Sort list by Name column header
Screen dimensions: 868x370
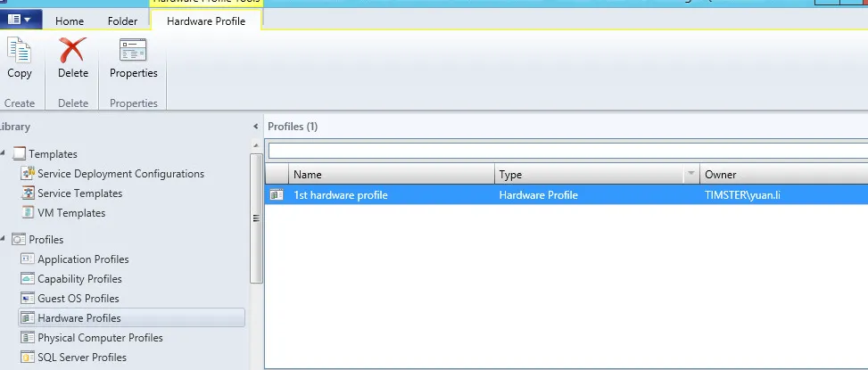(392, 174)
